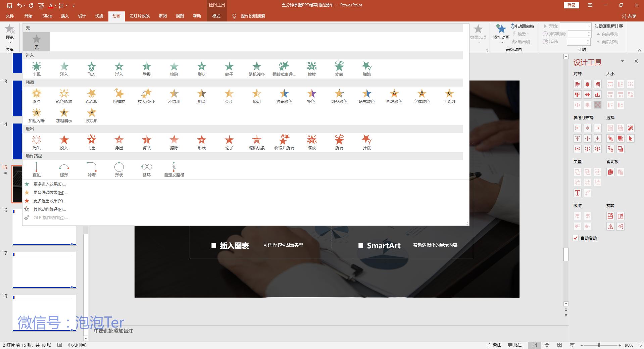Viewport: 644px width, 349px height.
Task: Open 其他动作路径 dialog
Action: (x=49, y=209)
